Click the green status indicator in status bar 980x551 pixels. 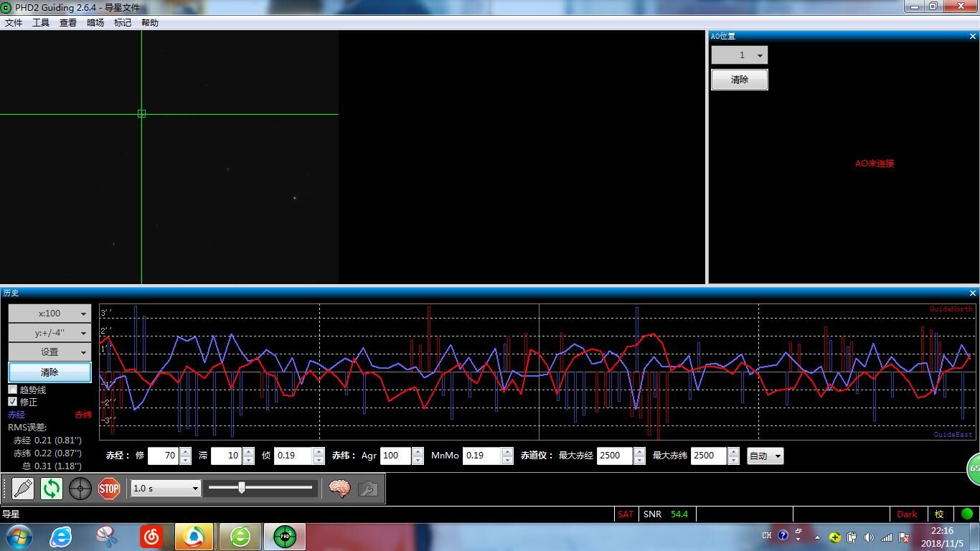(967, 514)
